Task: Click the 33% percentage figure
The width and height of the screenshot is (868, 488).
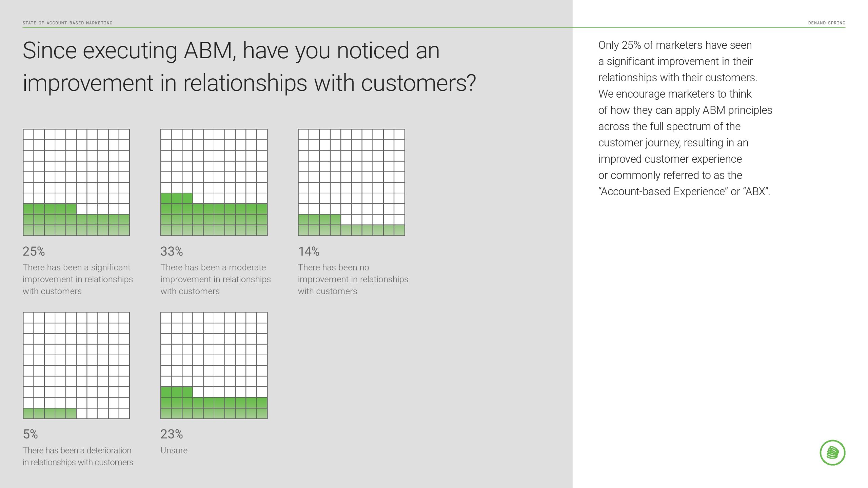Action: (172, 251)
